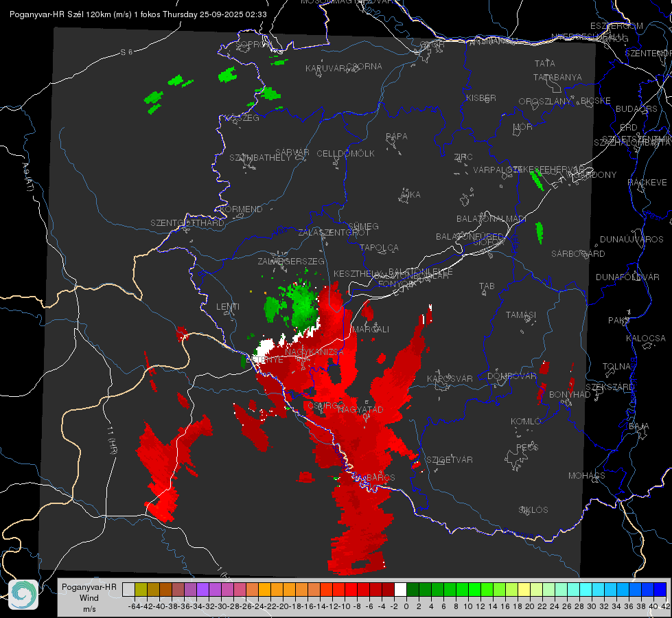Click the BICSKE city label
Screen dimensions: 672x618
596,101
